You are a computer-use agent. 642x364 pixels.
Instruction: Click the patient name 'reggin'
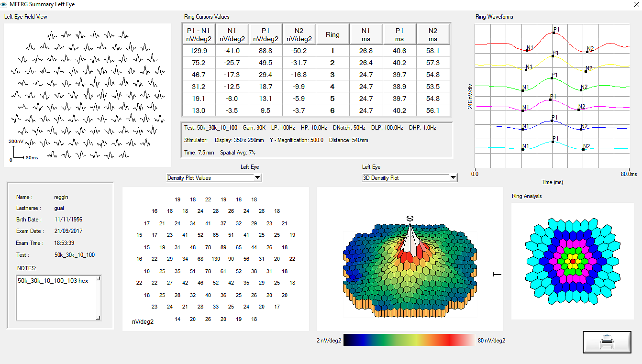61,197
